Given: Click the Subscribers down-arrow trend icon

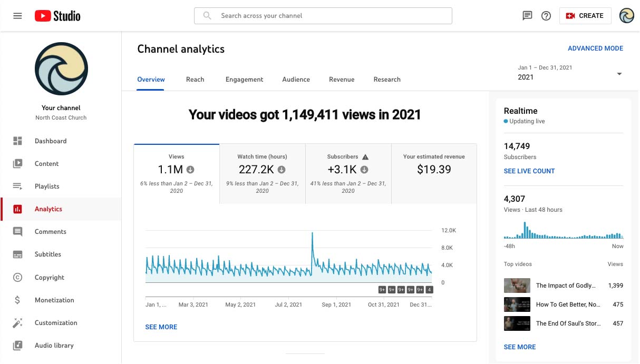Looking at the screenshot, I should tap(364, 170).
